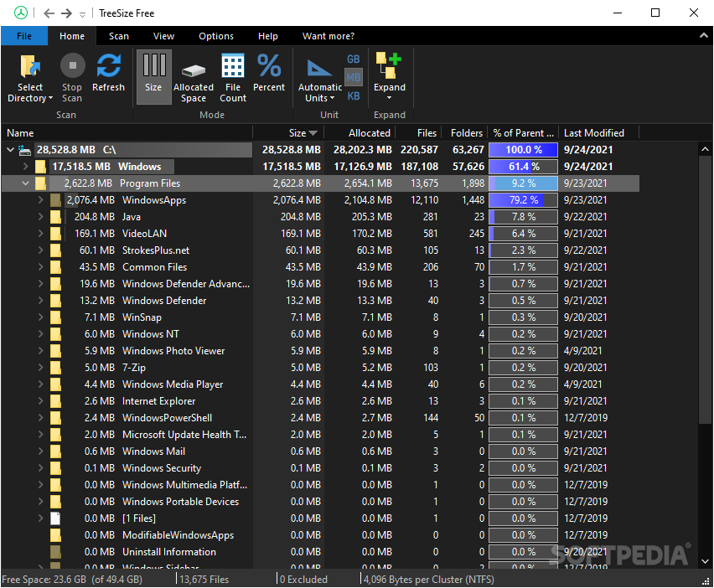The height and width of the screenshot is (588, 714).
Task: Click the Program Files folder icon
Action: [40, 184]
